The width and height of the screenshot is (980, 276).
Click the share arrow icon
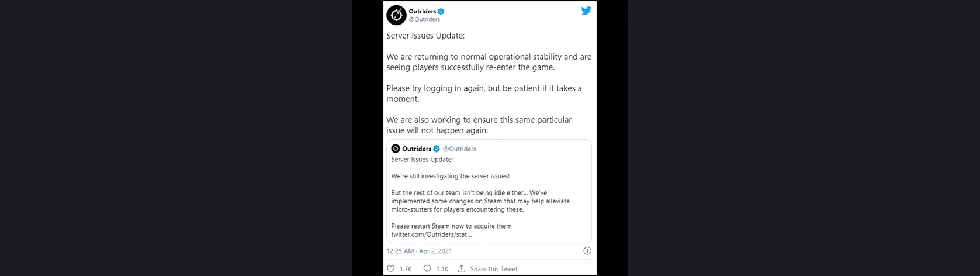462,268
